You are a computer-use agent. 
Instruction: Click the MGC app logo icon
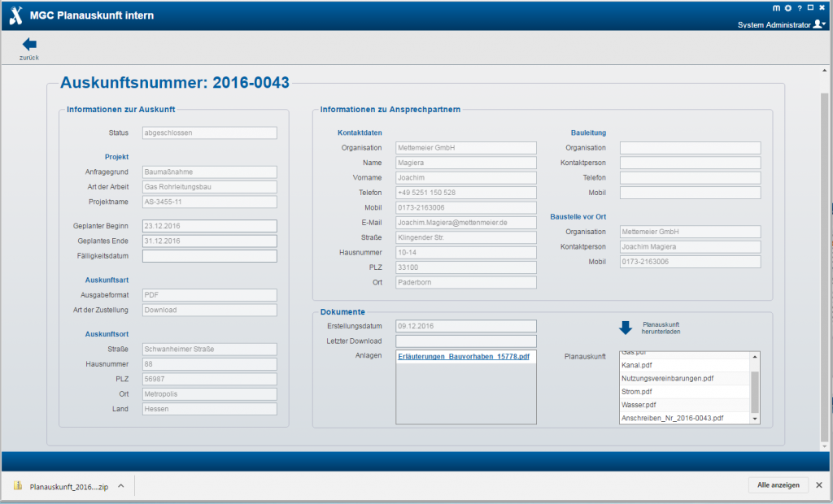pyautogui.click(x=15, y=15)
